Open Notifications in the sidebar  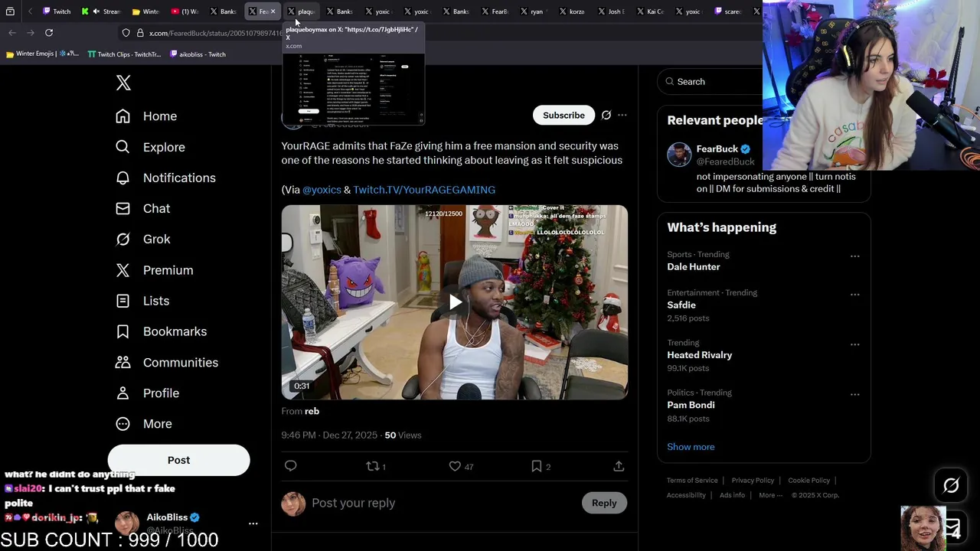(165, 178)
